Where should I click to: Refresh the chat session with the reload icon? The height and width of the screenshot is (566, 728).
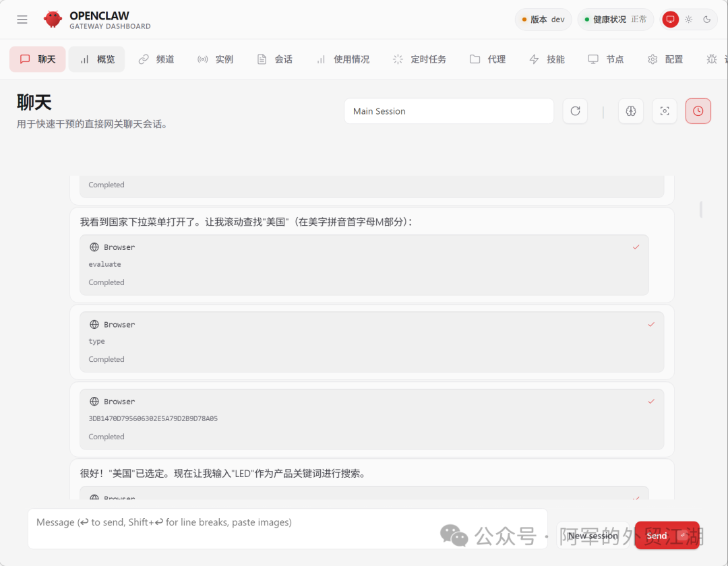575,111
